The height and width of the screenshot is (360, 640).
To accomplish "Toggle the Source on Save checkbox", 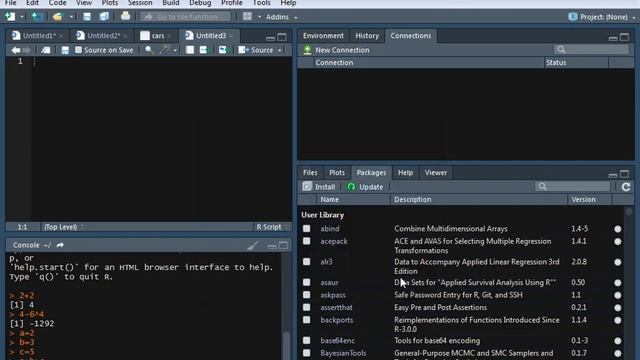I will 78,50.
